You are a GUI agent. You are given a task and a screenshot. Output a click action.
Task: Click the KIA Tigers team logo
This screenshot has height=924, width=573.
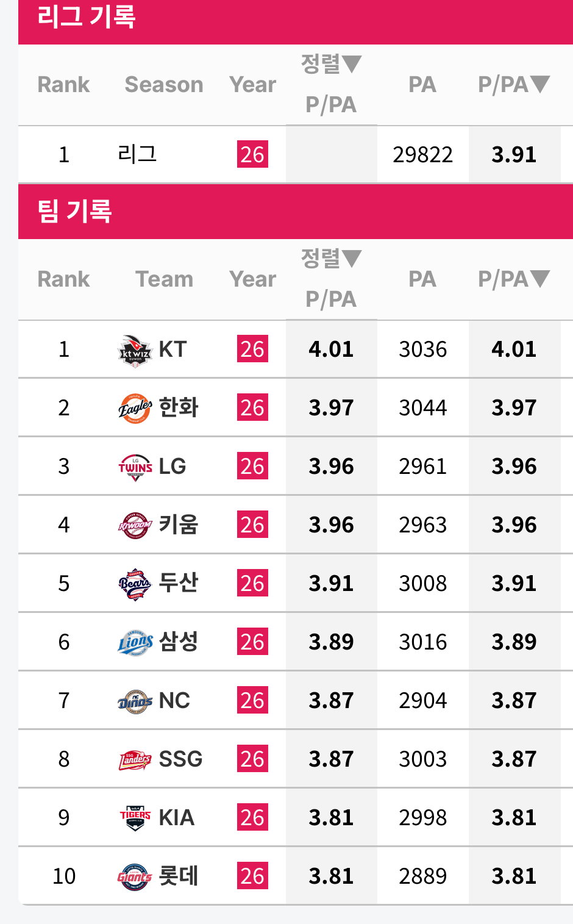coord(135,818)
